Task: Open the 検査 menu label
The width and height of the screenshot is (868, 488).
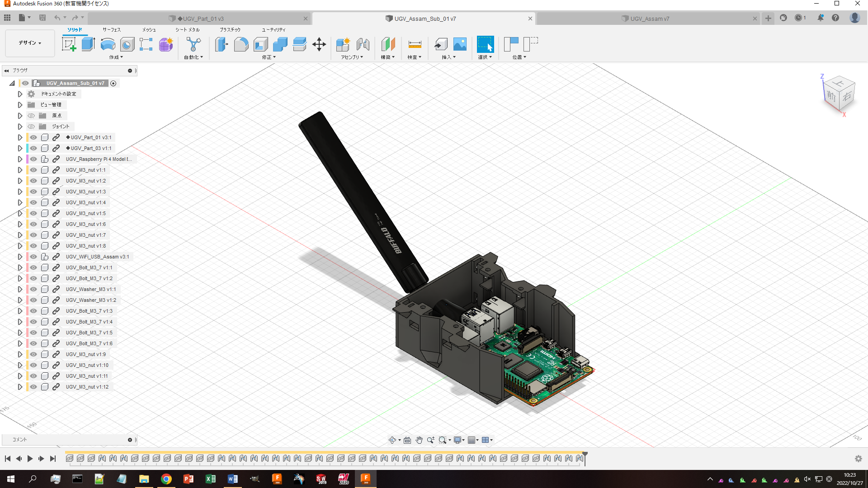Action: coord(414,57)
